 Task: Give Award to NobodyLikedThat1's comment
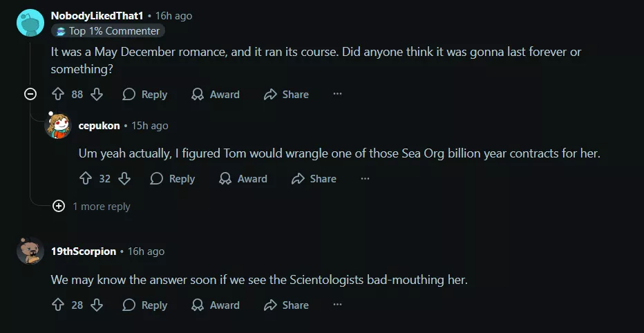coord(216,95)
